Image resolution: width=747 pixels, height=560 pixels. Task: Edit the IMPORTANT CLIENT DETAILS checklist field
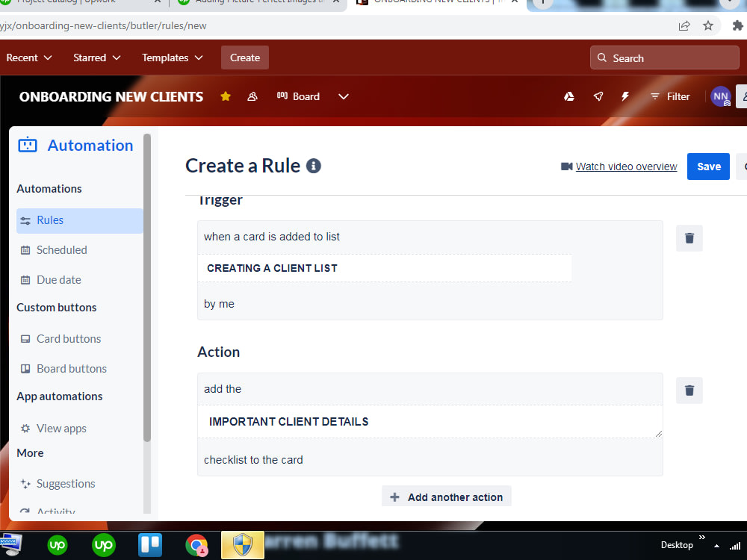coord(430,421)
